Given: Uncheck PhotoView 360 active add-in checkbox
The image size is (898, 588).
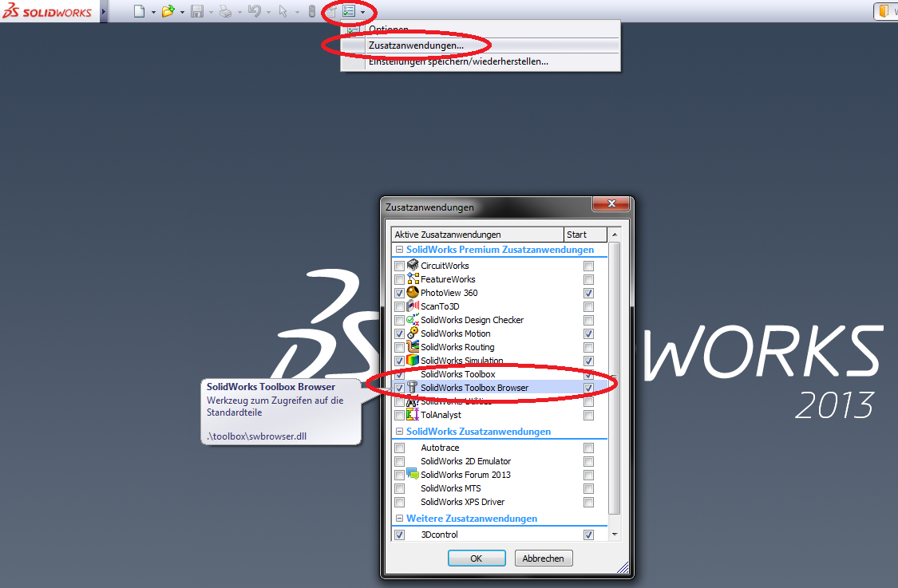Looking at the screenshot, I should click(400, 293).
